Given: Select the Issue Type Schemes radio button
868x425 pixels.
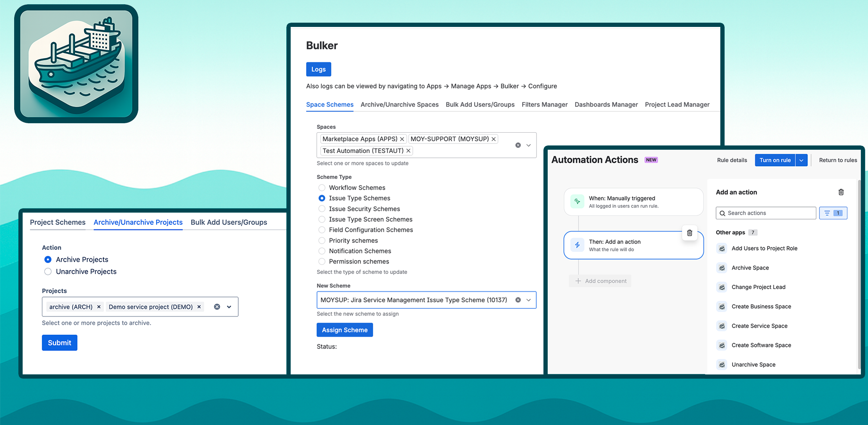Looking at the screenshot, I should (321, 198).
